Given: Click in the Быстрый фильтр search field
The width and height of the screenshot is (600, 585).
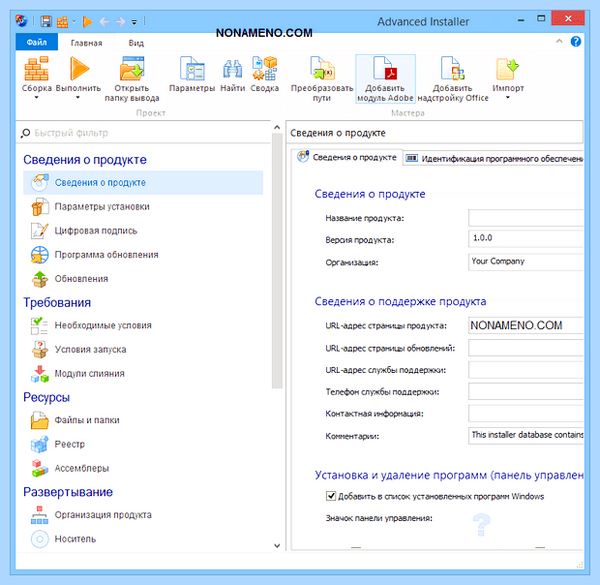Looking at the screenshot, I should tap(145, 133).
